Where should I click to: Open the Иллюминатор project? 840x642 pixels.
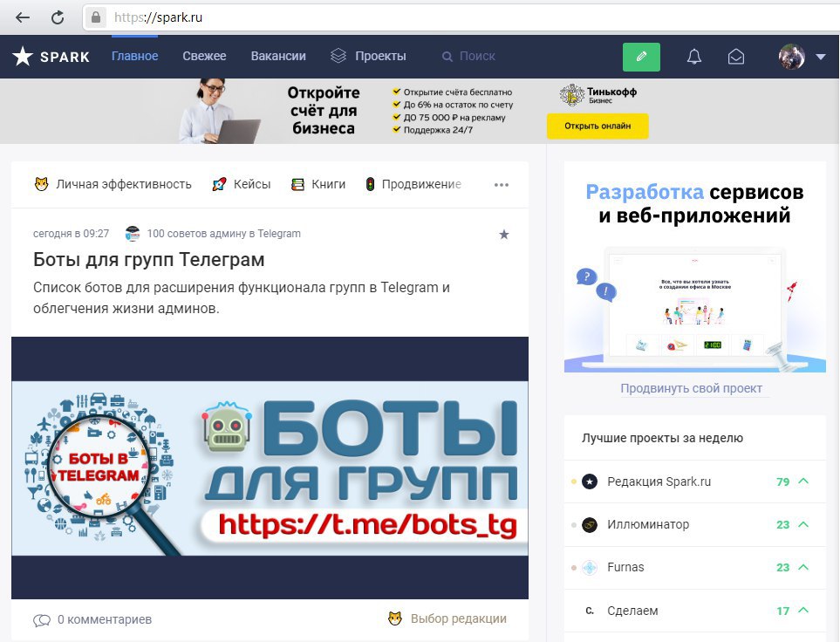pos(648,524)
